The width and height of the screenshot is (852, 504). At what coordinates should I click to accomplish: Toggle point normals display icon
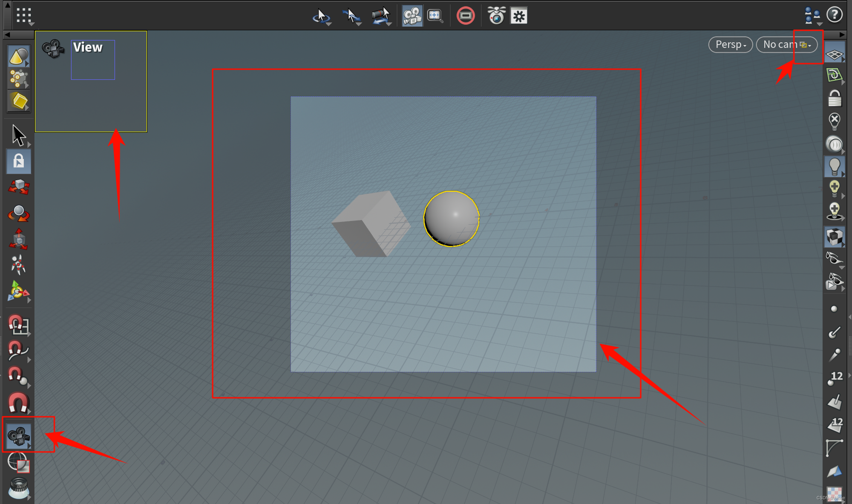click(x=834, y=332)
